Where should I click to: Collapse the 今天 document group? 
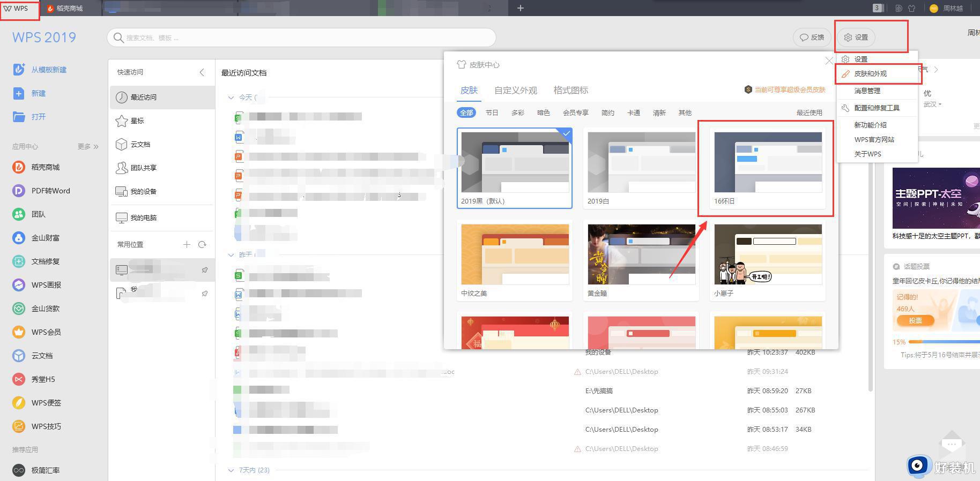[x=231, y=97]
